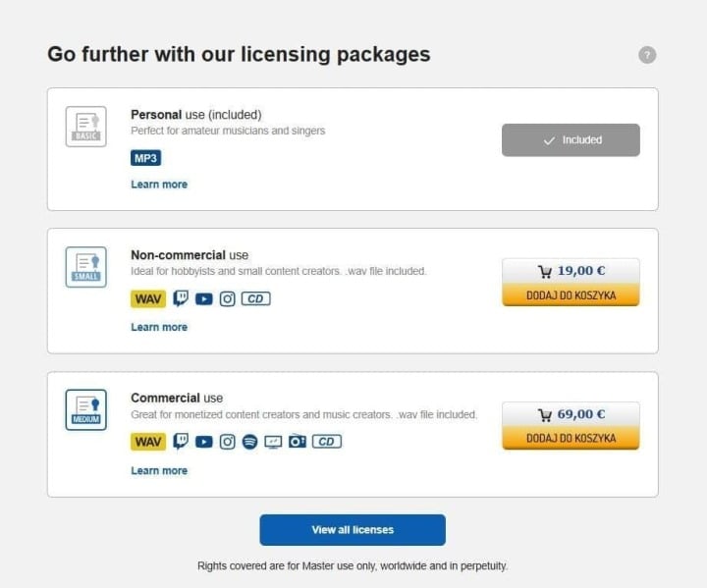
Task: Click the Spotify icon under Commercial use
Action: point(249,442)
